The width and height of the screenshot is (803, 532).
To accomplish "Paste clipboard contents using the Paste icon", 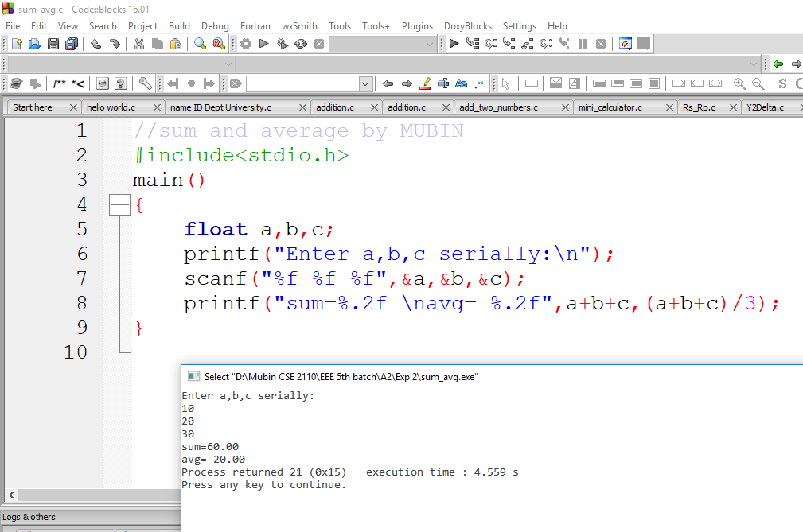I will point(176,44).
